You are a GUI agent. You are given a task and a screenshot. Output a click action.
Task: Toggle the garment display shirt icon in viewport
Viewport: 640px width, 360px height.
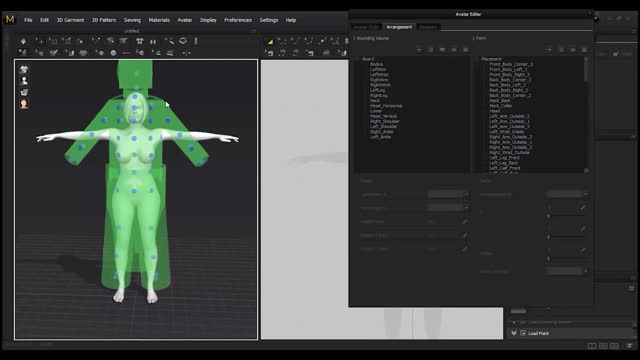pyautogui.click(x=24, y=69)
